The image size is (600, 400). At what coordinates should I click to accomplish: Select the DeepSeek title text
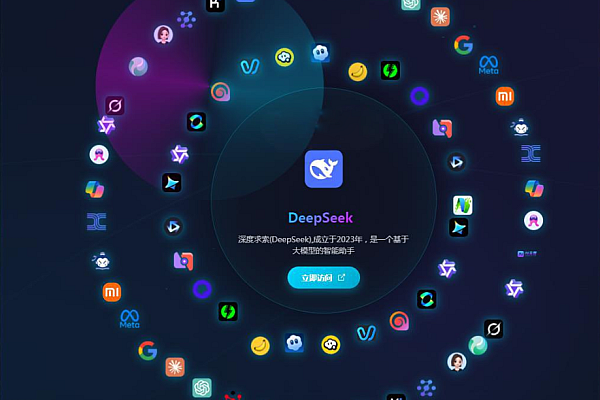pyautogui.click(x=320, y=218)
